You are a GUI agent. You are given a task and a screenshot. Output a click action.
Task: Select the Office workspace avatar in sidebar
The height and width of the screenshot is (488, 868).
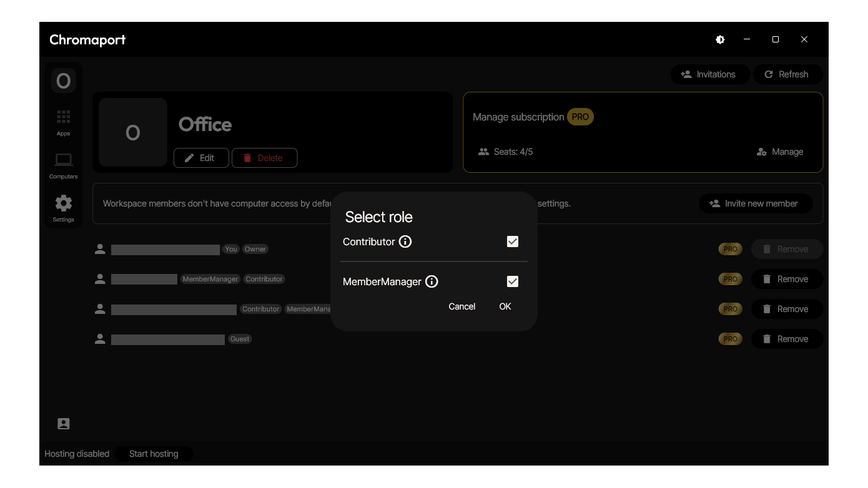64,81
